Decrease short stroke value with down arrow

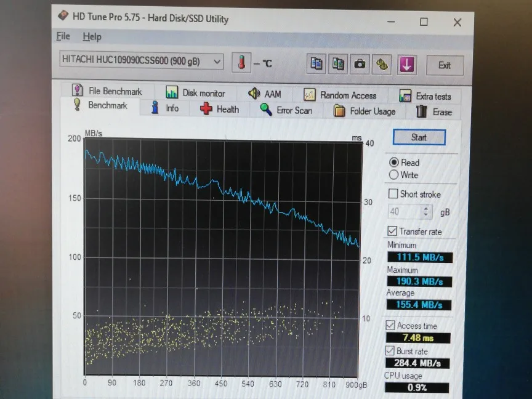tap(426, 215)
